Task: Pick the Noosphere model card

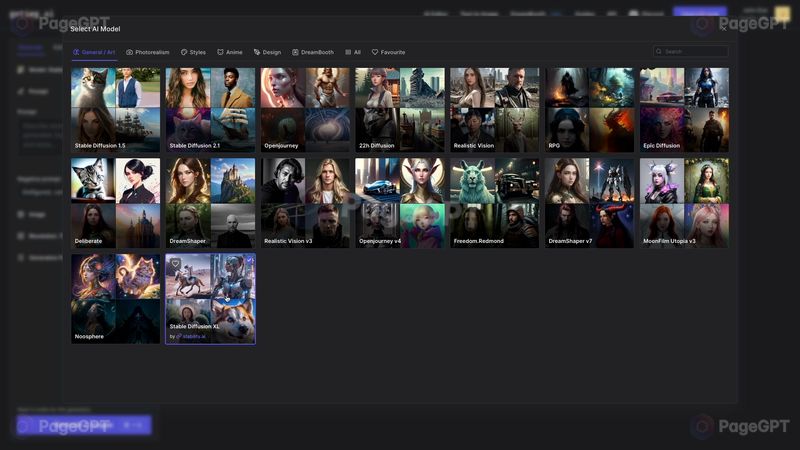Action: point(115,298)
